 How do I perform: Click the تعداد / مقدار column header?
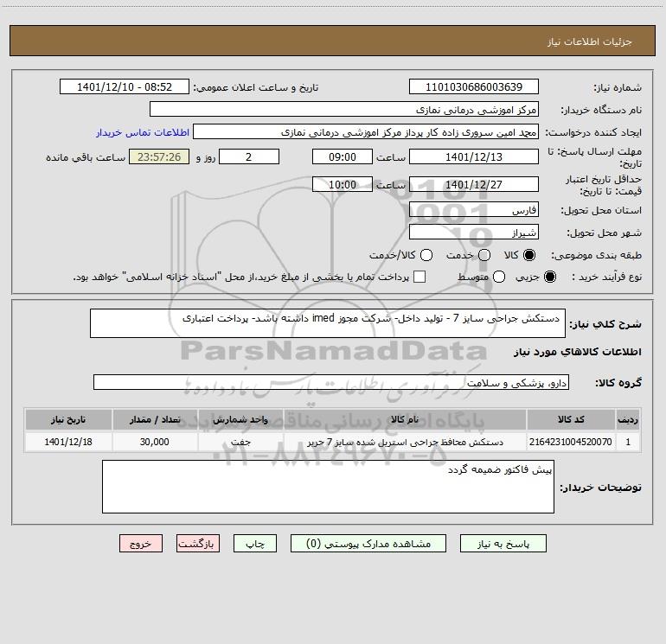[155, 419]
